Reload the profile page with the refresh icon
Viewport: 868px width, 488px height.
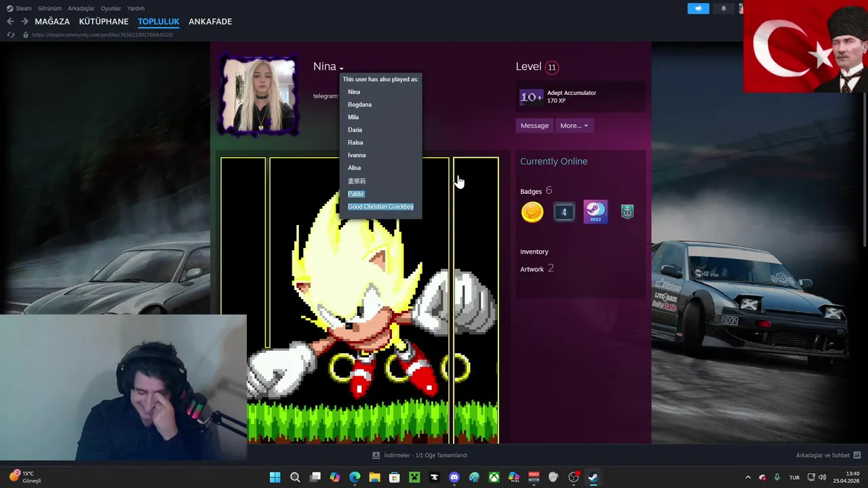[11, 35]
